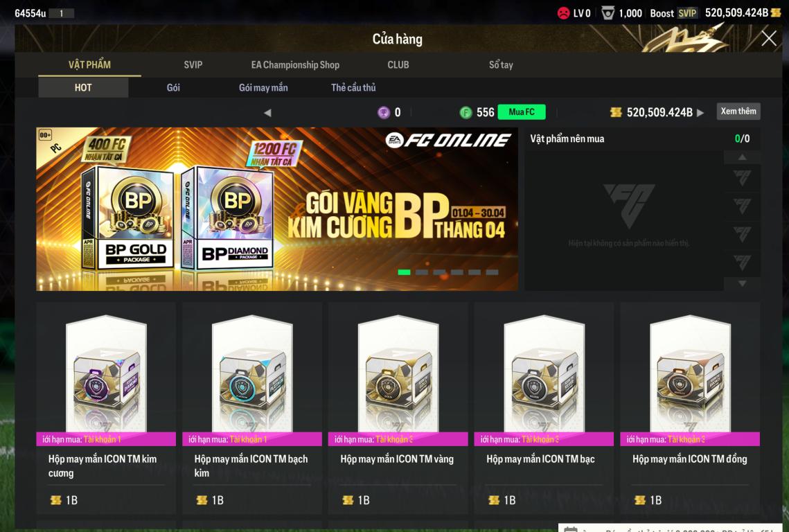Go to the next currency with right arrow
The height and width of the screenshot is (532, 789).
(700, 113)
